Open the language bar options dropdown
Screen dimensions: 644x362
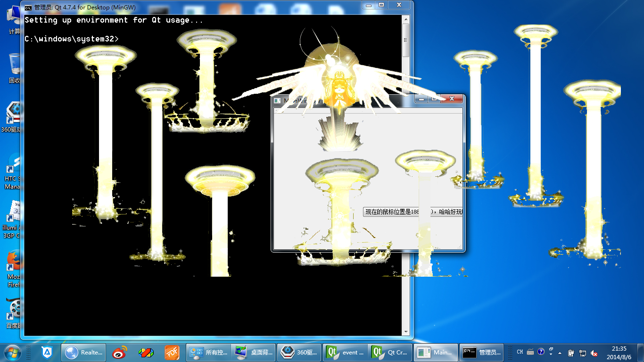coord(551,354)
